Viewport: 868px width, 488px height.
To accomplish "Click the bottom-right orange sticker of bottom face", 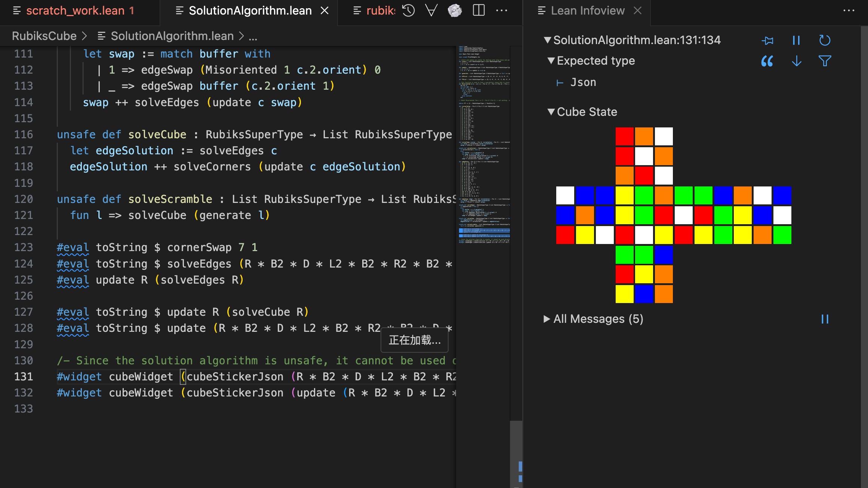I will 664,294.
